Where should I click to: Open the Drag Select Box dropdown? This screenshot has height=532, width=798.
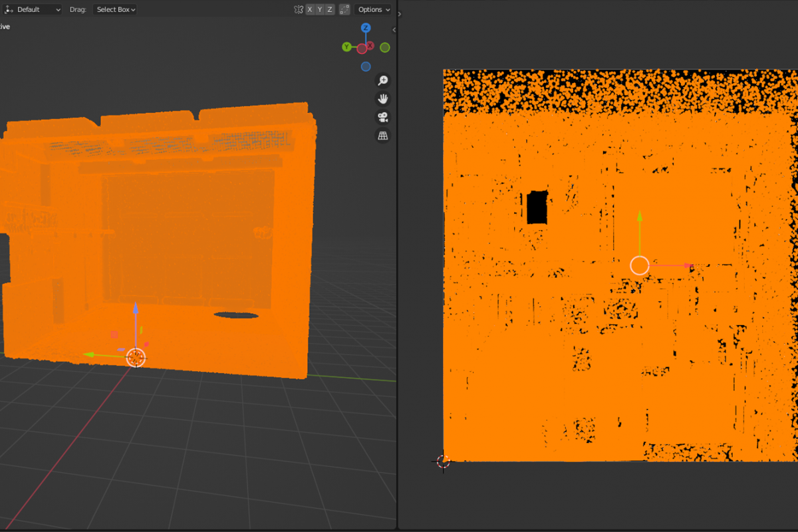[116, 9]
